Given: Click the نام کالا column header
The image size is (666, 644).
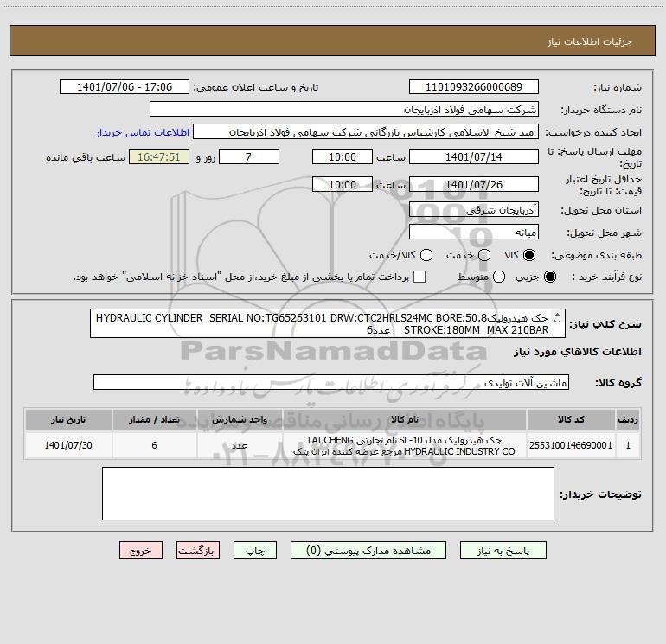Looking at the screenshot, I should (x=405, y=419).
